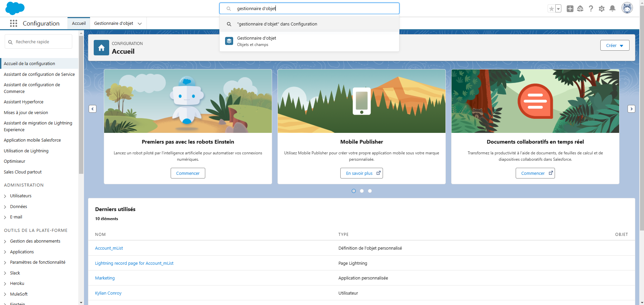
Task: Click the Salesforce cloud logo
Action: pyautogui.click(x=15, y=8)
